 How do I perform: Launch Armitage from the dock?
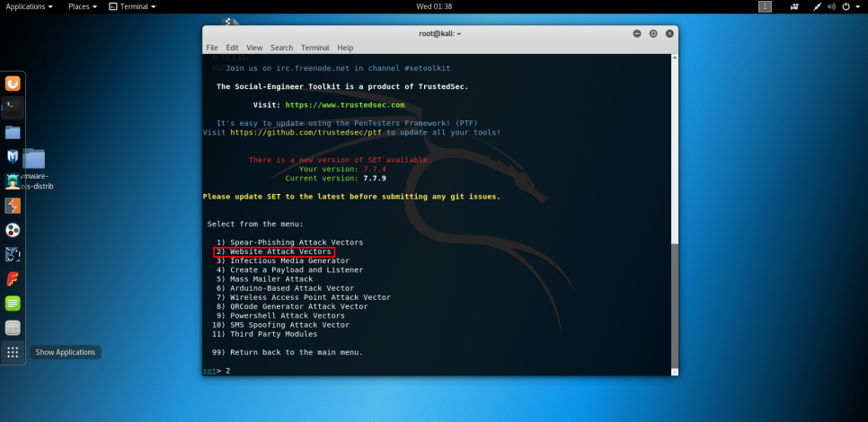point(13,180)
